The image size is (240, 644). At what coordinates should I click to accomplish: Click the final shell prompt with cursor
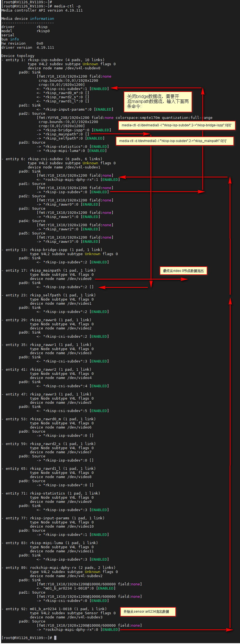29,638
